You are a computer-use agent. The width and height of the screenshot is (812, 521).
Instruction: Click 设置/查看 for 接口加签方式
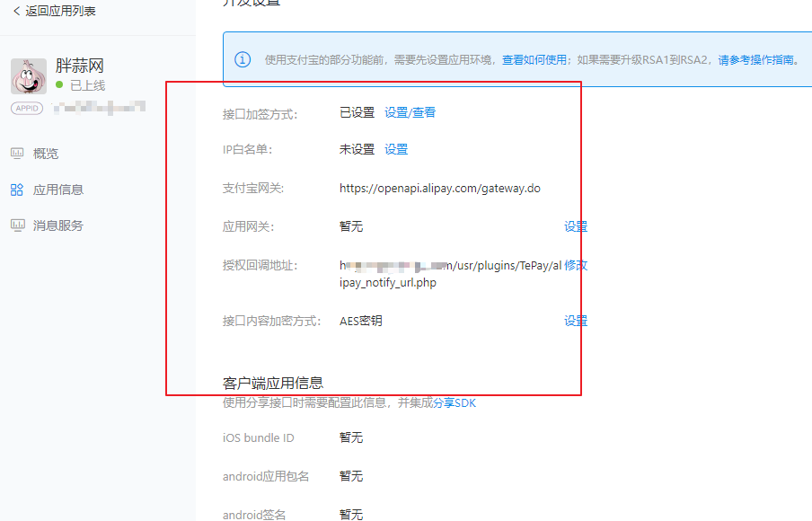(410, 112)
